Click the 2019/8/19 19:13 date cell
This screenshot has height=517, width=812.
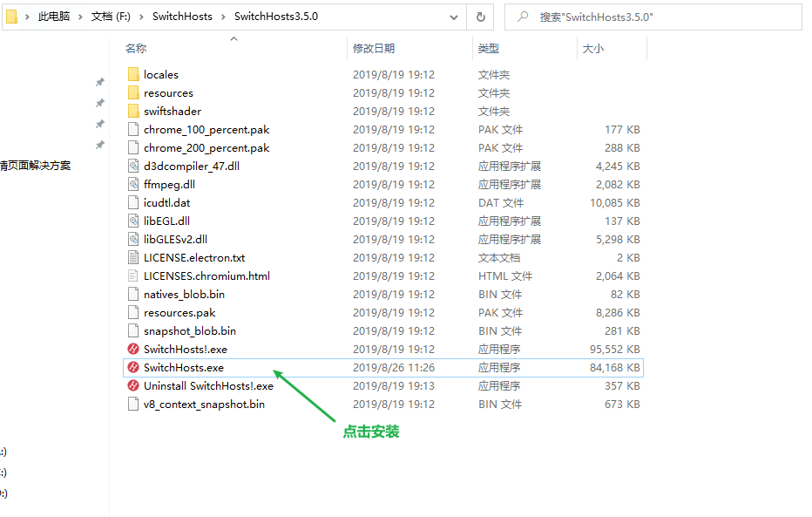(x=394, y=385)
